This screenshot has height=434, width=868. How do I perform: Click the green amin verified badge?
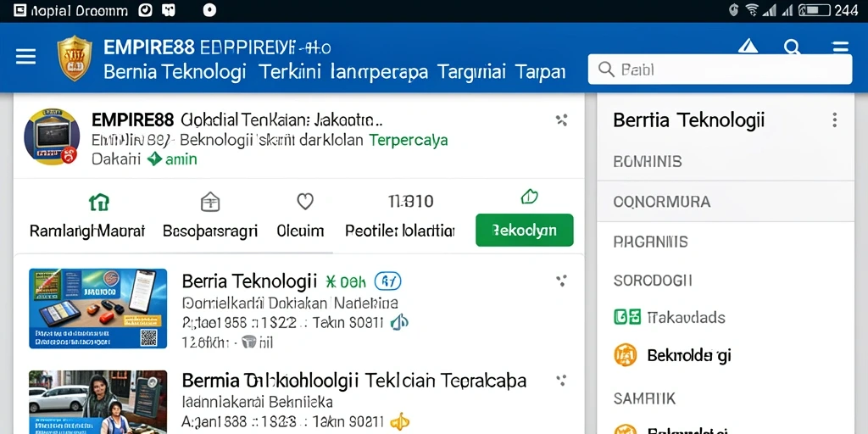tap(171, 159)
